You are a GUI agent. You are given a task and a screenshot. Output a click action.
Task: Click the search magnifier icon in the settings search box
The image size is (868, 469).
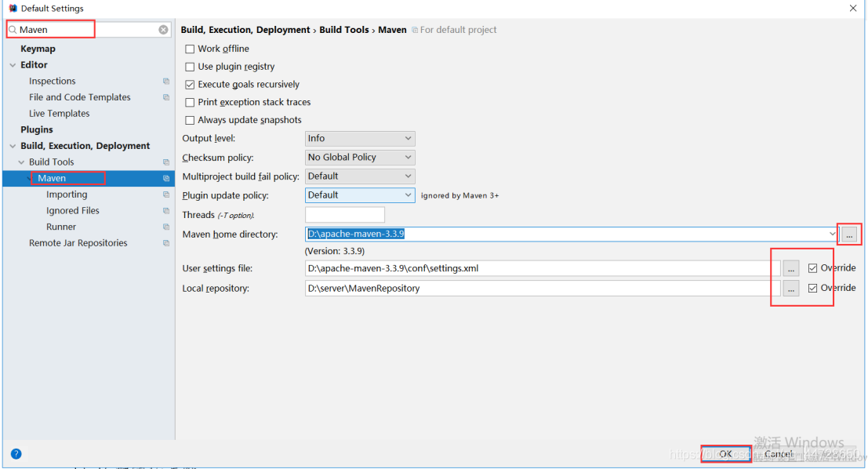coord(13,30)
